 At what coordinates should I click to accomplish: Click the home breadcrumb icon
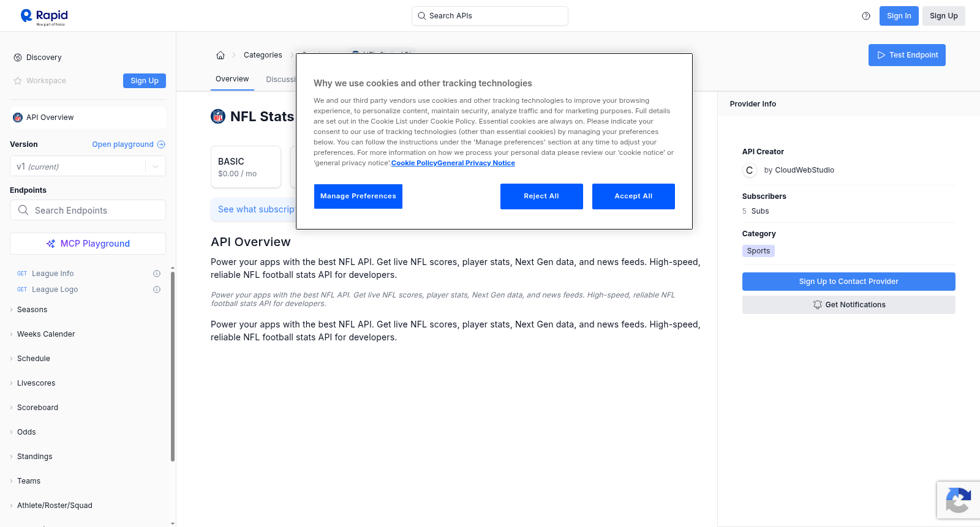click(221, 55)
